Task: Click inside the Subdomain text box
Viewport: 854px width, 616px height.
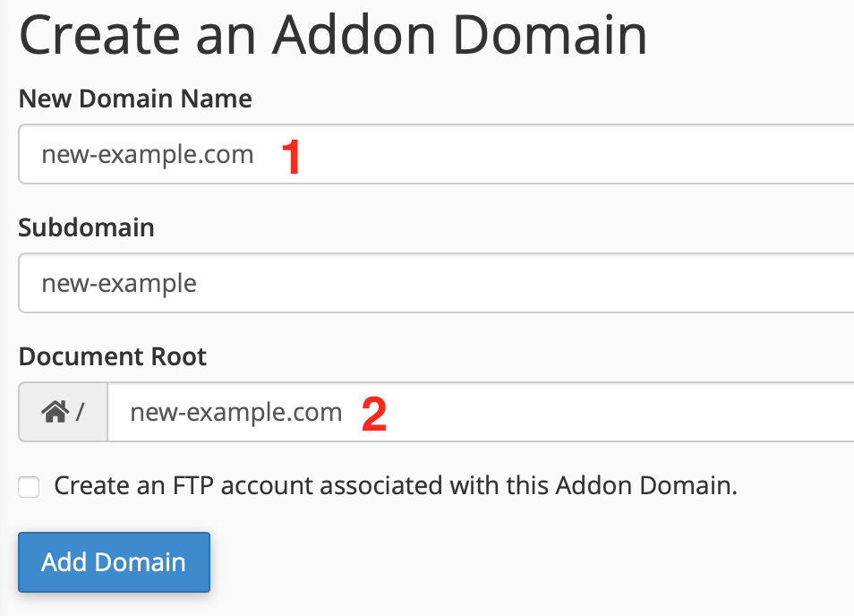Action: coord(537,284)
